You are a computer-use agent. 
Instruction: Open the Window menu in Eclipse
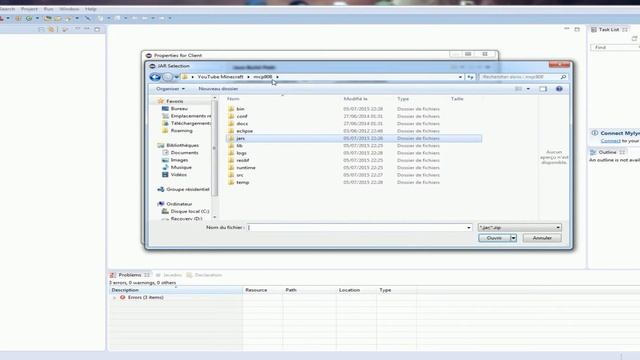click(x=69, y=9)
